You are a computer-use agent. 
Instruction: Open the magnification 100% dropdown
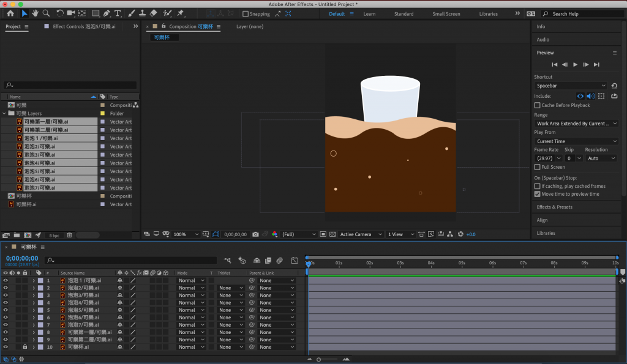pyautogui.click(x=186, y=234)
